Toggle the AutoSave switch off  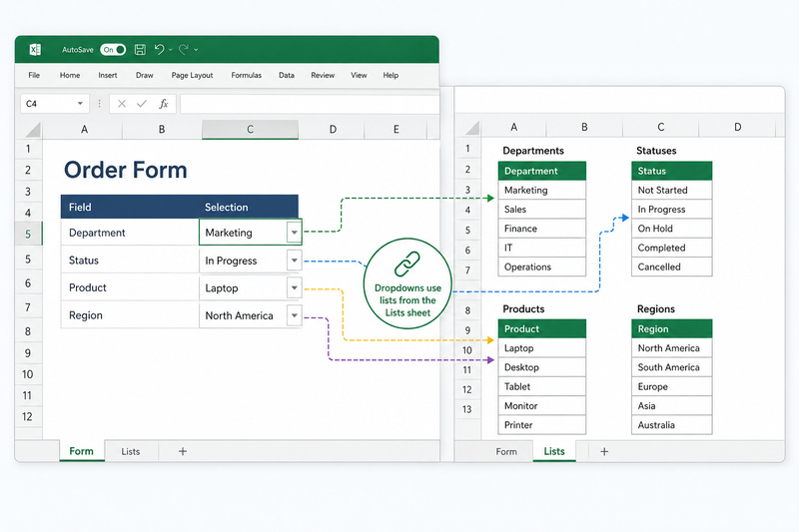tap(113, 49)
